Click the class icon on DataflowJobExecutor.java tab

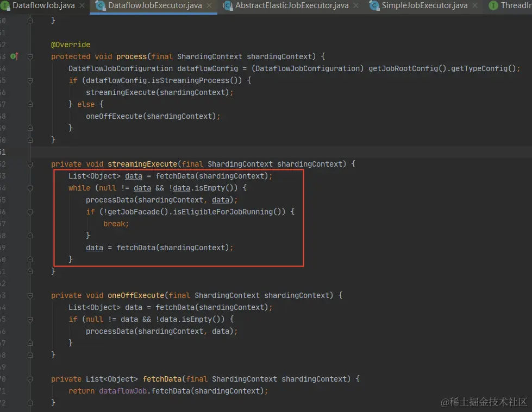pos(100,5)
